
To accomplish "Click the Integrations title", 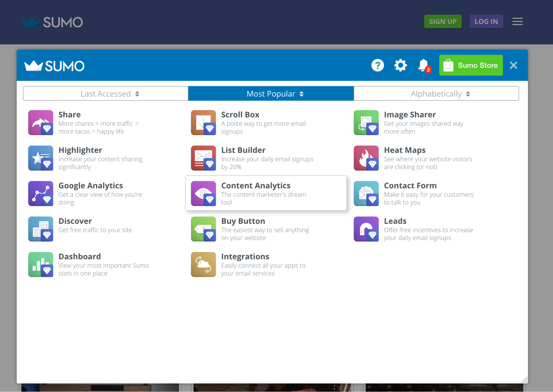I will point(245,256).
